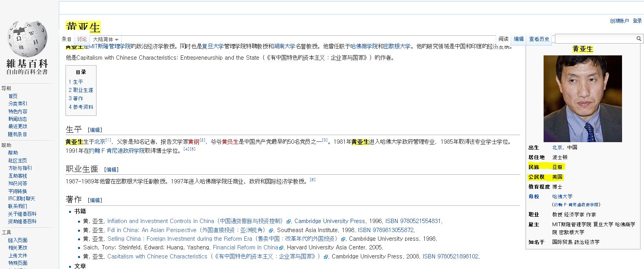Open the 大陆简体 language variant dropdown

point(106,39)
